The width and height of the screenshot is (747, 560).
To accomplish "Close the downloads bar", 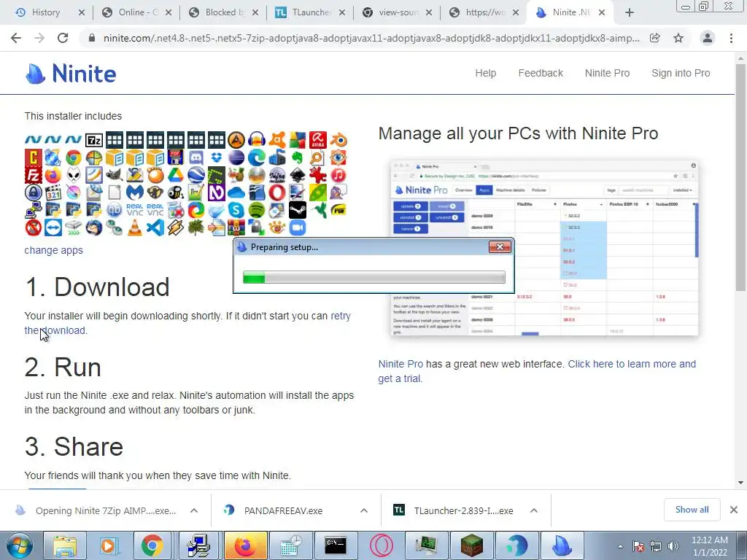I will coord(734,510).
